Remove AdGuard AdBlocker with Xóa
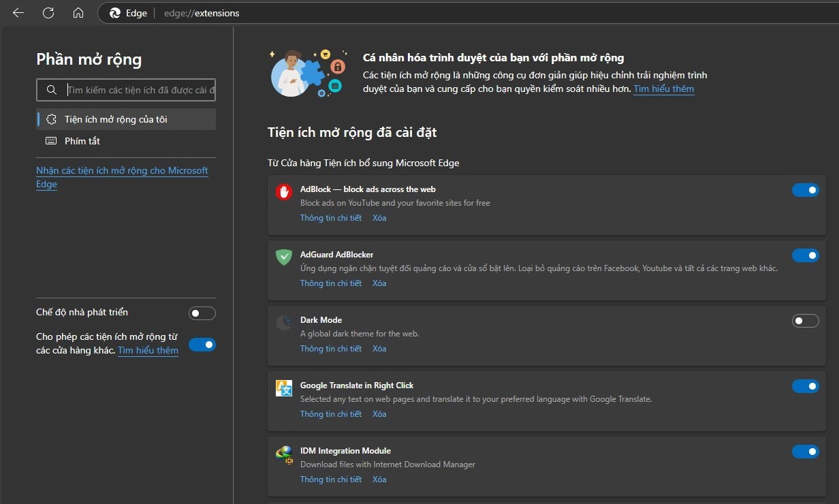 click(x=379, y=283)
